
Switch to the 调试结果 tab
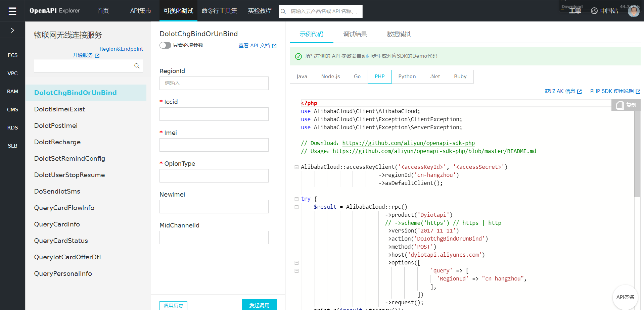pos(355,34)
